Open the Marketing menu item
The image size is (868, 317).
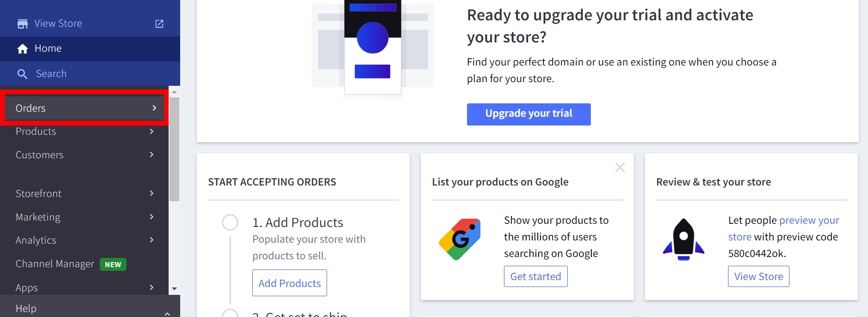38,217
